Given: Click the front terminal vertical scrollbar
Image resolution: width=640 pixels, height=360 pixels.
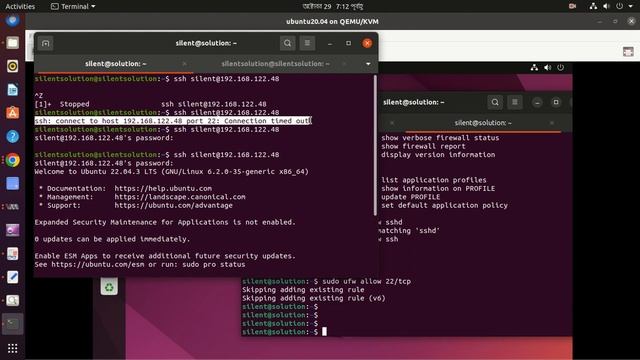Looking at the screenshot, I should (x=376, y=145).
